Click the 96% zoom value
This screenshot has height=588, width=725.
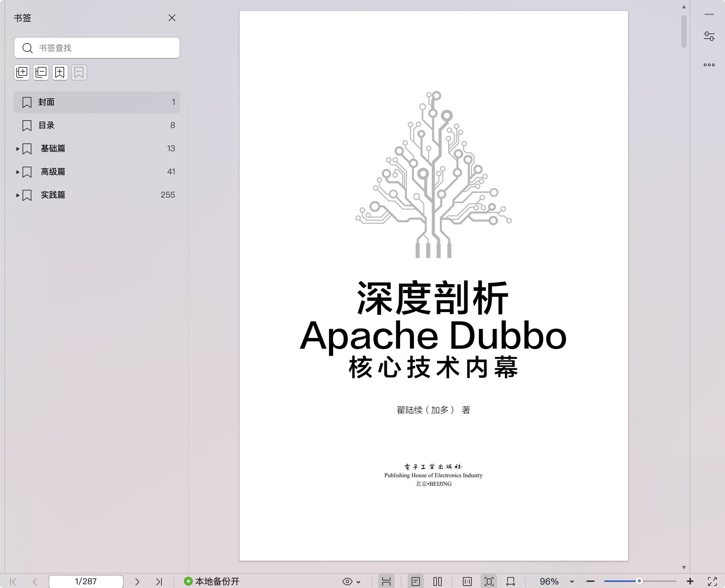point(549,582)
